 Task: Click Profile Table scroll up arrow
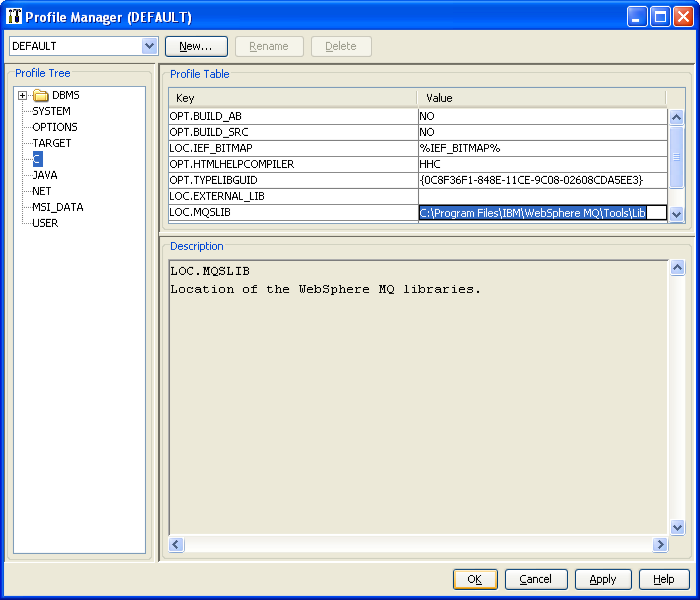[677, 117]
